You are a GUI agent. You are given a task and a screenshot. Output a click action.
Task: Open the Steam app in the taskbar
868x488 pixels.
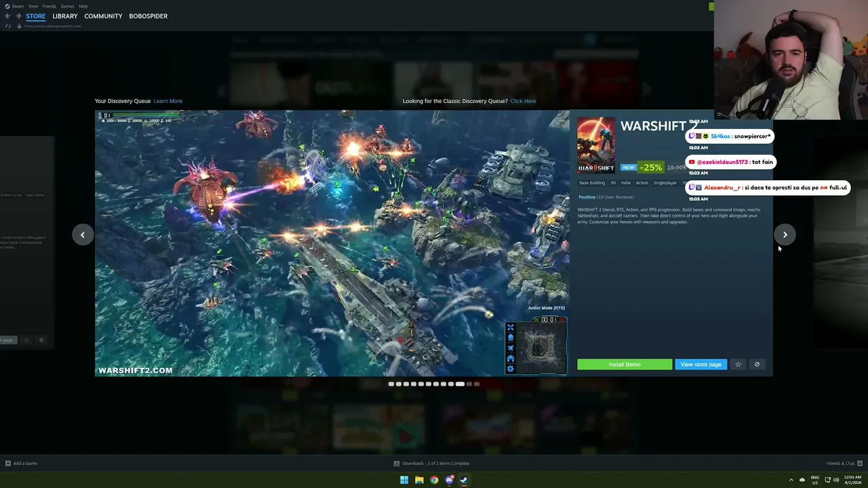pyautogui.click(x=464, y=480)
